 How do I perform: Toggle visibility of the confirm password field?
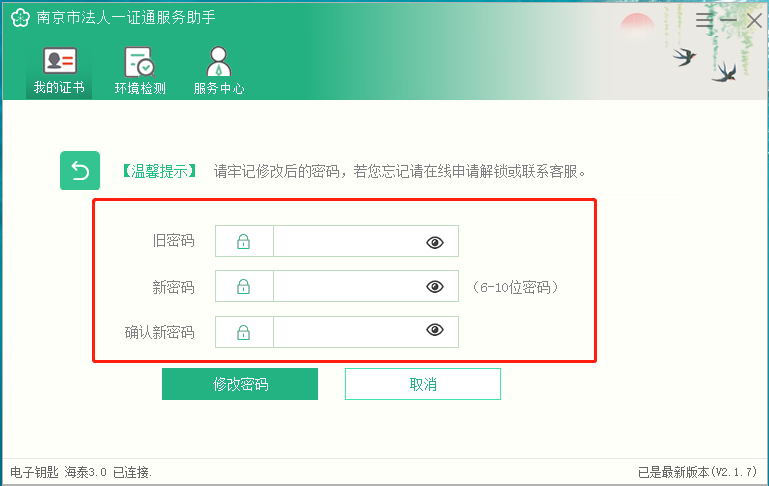(435, 330)
